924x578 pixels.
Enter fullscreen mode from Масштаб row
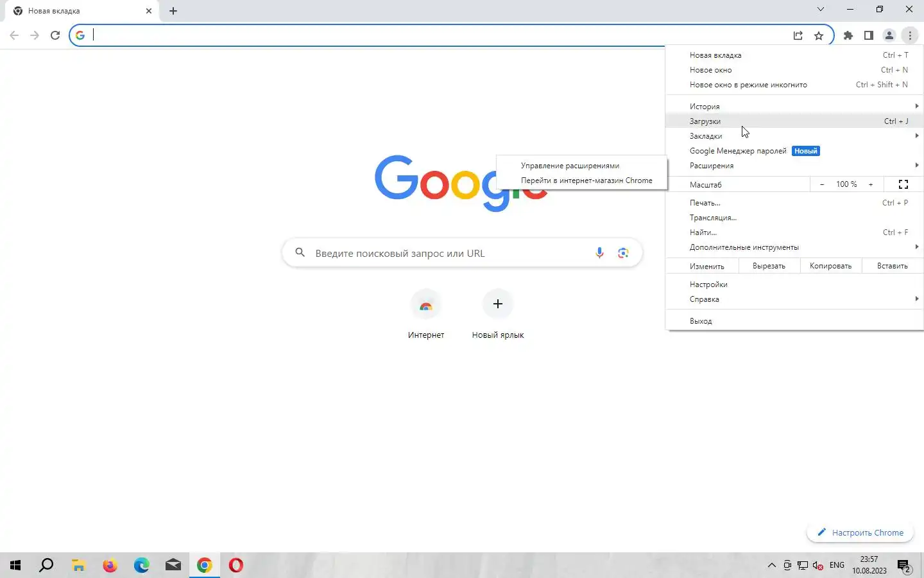tap(903, 184)
